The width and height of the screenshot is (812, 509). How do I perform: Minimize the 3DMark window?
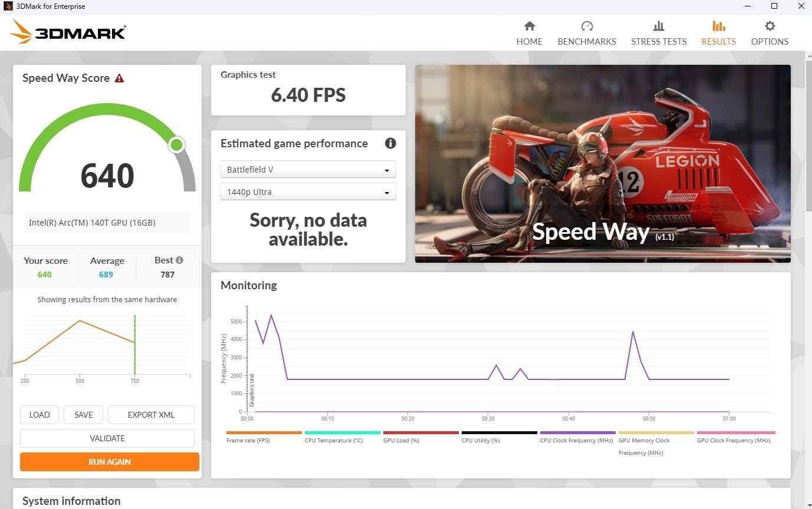[x=748, y=6]
